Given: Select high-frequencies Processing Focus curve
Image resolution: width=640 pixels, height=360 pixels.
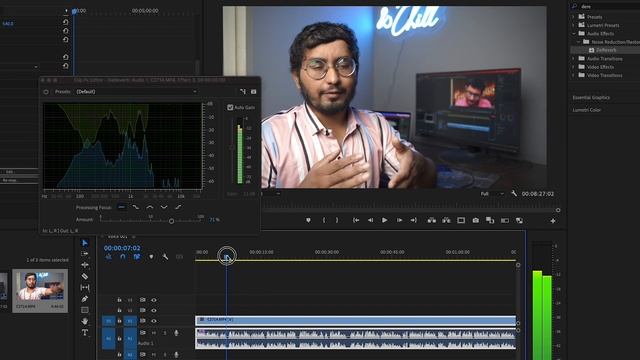Looking at the screenshot, I should 178,207.
